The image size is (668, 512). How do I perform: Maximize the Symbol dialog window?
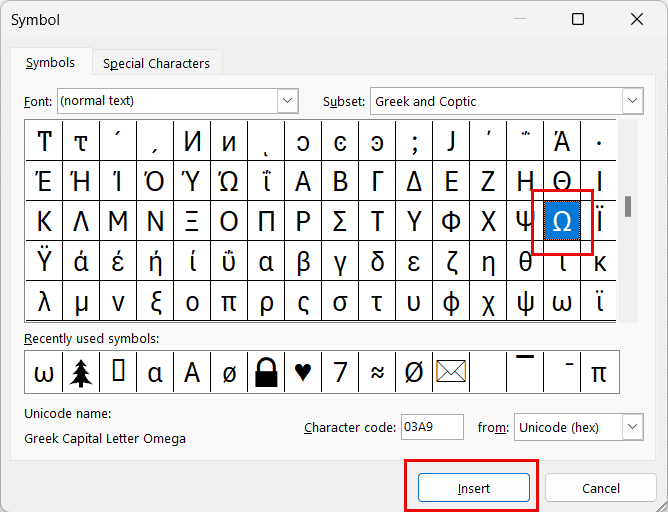coord(578,19)
